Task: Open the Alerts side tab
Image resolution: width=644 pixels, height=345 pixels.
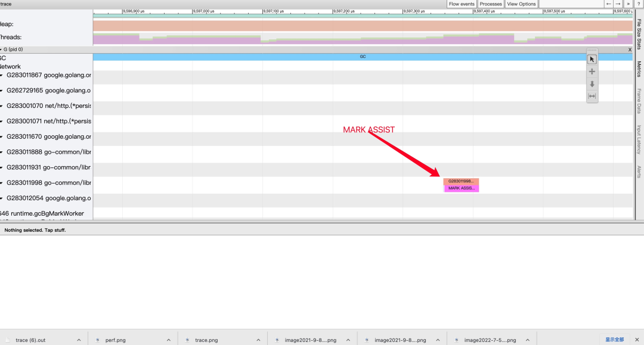Action: (x=639, y=172)
